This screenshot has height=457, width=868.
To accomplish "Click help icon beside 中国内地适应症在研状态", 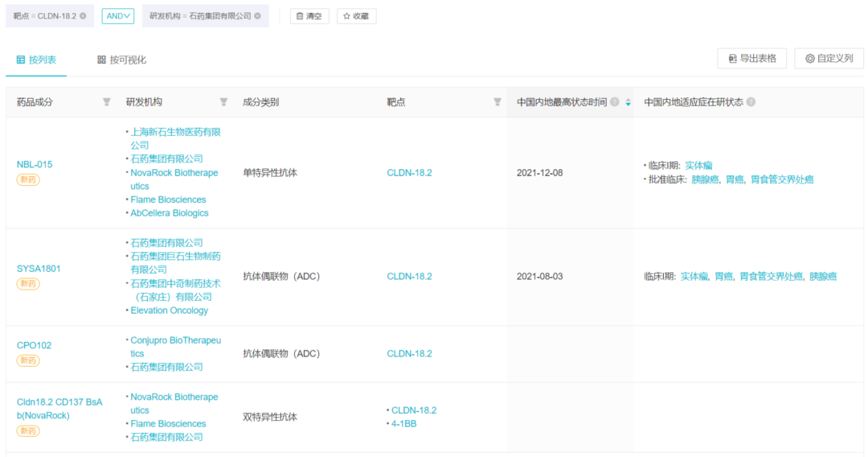I will click(x=751, y=102).
